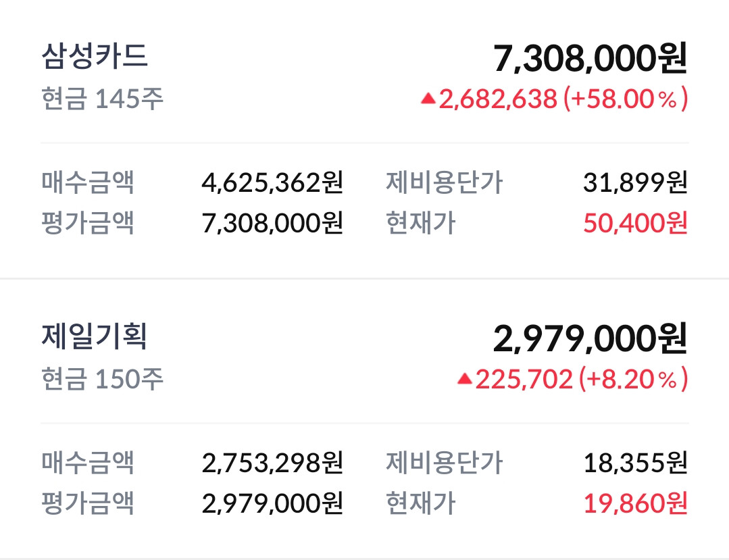Click the 현재가 label under 제일기획
Image resolution: width=729 pixels, height=560 pixels.
420,503
